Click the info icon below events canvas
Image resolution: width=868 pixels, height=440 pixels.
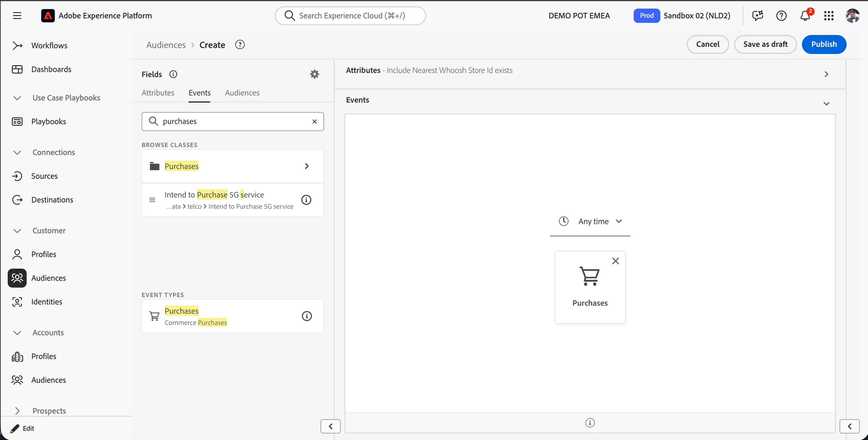point(590,423)
